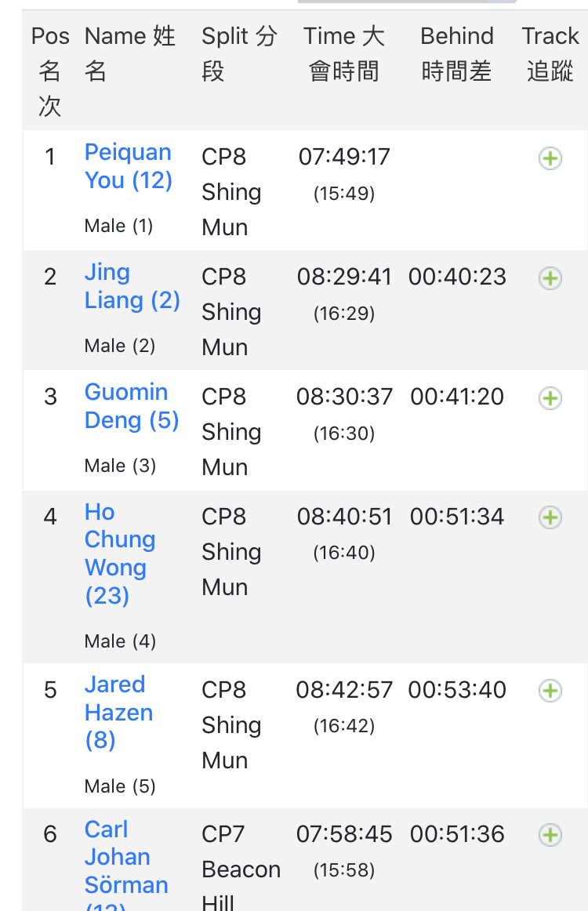Track Ho Chung Wong with the plus icon
The image size is (588, 911).
pyautogui.click(x=550, y=517)
